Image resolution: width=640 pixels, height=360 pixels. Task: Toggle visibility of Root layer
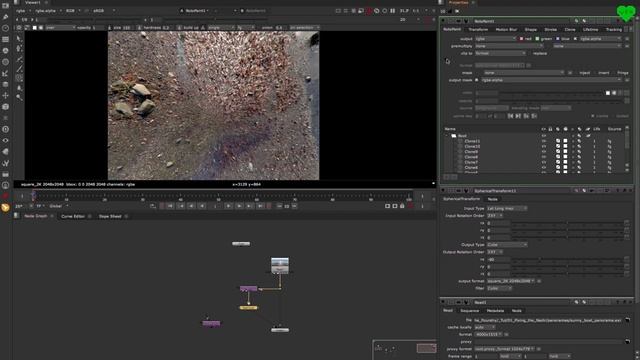coord(544,136)
